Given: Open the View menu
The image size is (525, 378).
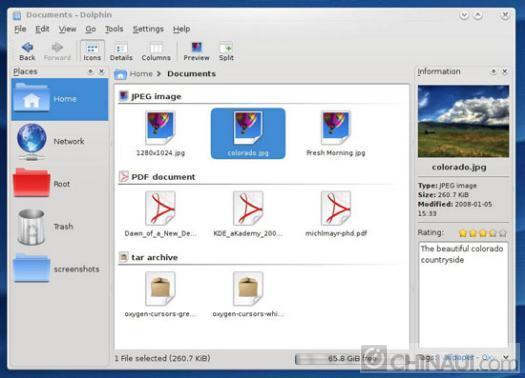Looking at the screenshot, I should [67, 29].
